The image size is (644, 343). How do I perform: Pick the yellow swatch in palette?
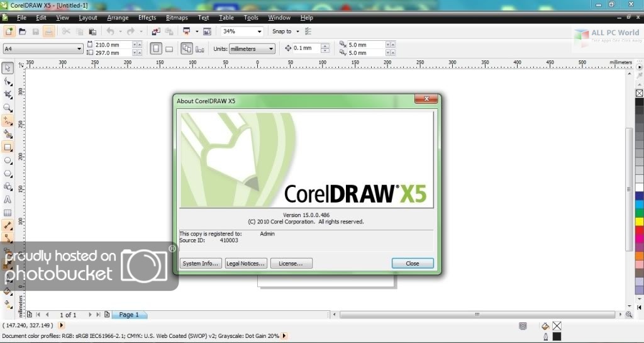click(x=640, y=222)
